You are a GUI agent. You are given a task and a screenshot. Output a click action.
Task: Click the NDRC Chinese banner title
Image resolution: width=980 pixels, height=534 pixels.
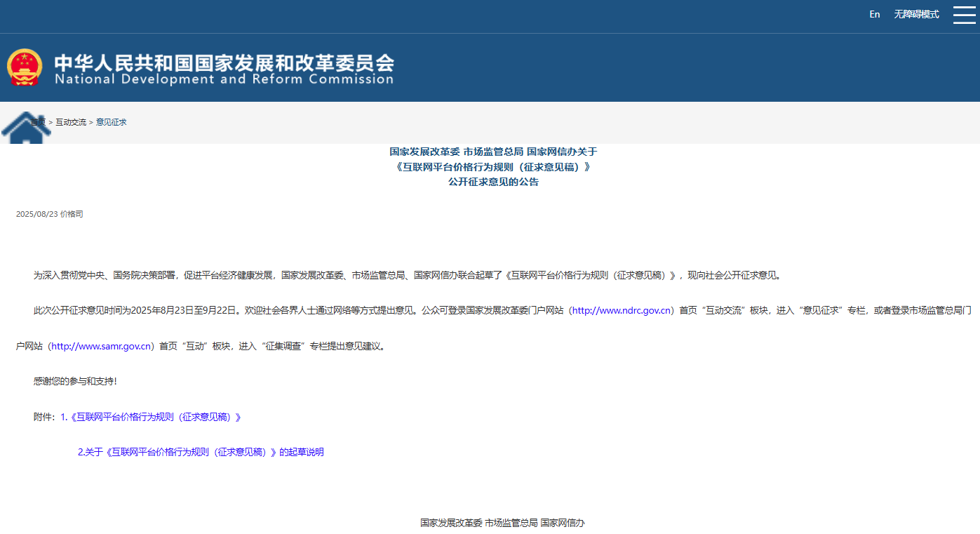click(x=224, y=64)
